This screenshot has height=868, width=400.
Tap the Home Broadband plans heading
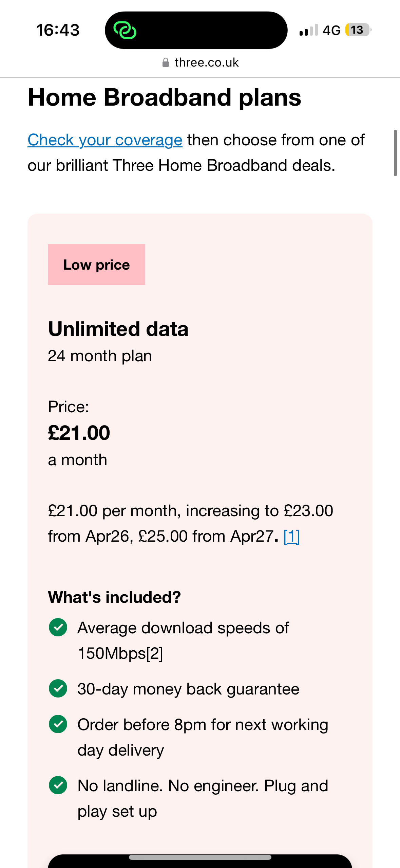pos(165,98)
